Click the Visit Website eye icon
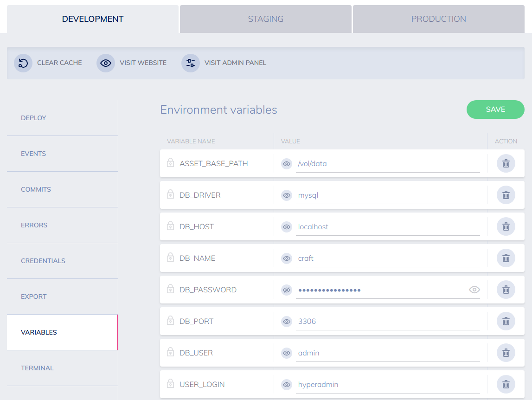 tap(105, 63)
